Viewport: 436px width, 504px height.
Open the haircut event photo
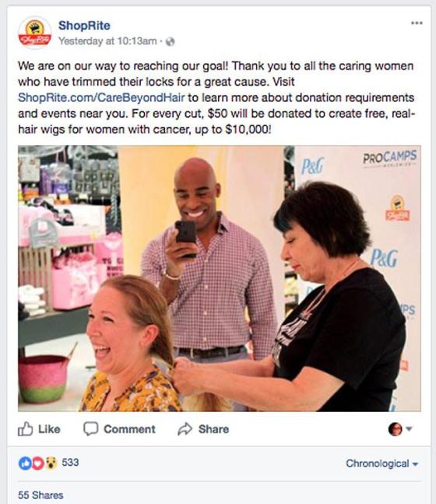[x=220, y=278]
